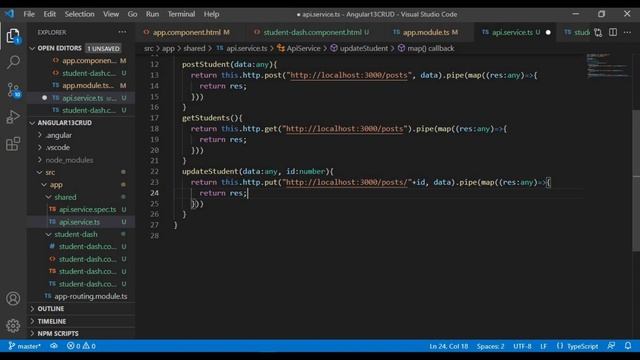
Task: Open the Help menu
Action: 211,14
